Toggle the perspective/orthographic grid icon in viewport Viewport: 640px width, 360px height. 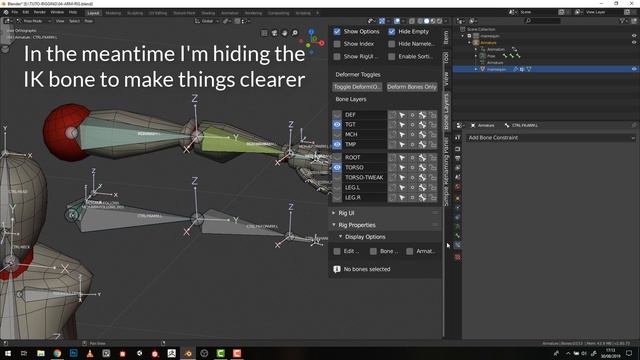264,33
